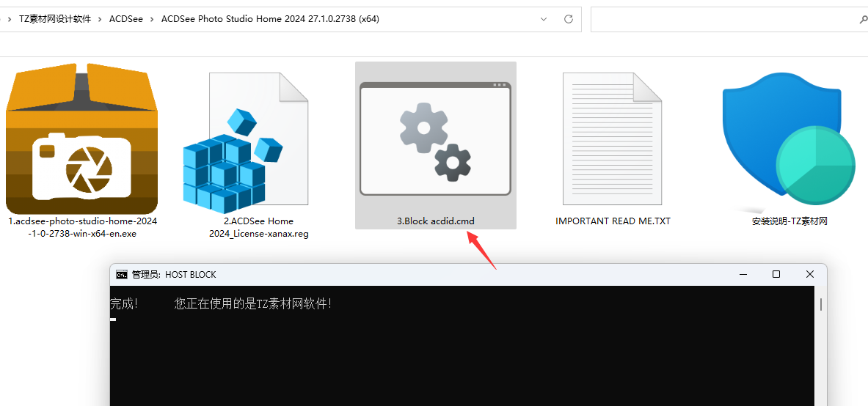Click the 3.Block acdid.cmd file name
The image size is (868, 406).
pyautogui.click(x=436, y=221)
